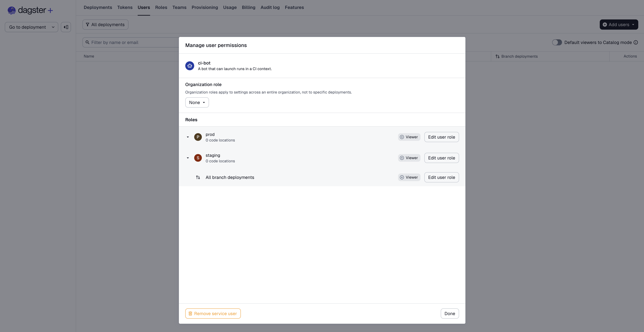Open the None organization role dropdown
Viewport: 644px width, 332px height.
point(197,102)
